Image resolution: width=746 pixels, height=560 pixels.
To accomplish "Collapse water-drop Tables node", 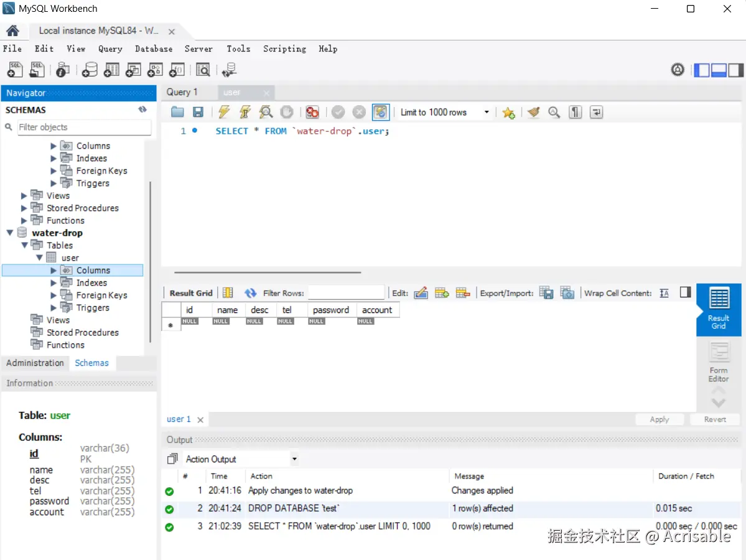I will click(x=24, y=246).
